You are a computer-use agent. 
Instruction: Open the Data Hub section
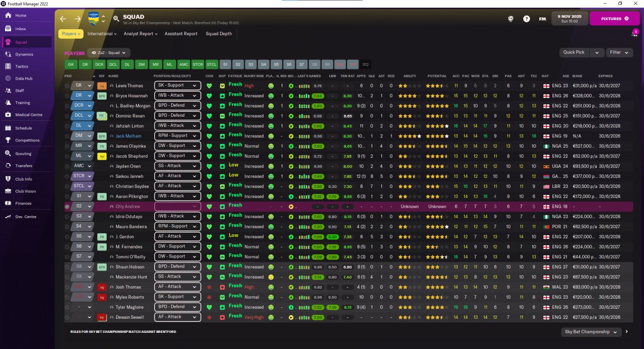click(x=27, y=79)
